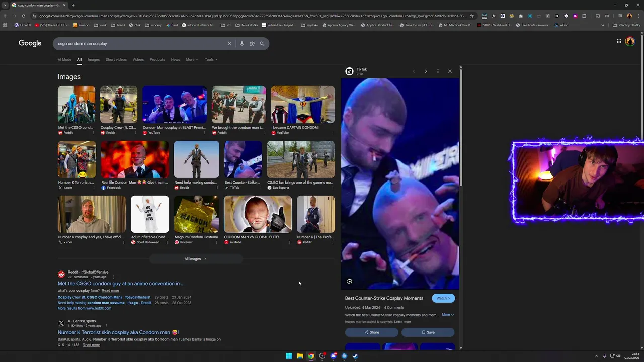This screenshot has width=644, height=362.
Task: Click the Watch button in preview
Action: coord(443,298)
